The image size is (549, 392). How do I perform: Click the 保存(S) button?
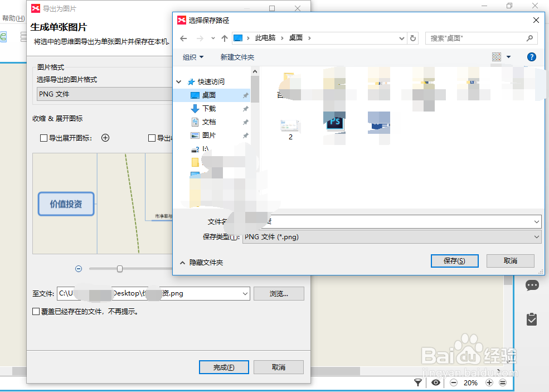[x=454, y=261]
